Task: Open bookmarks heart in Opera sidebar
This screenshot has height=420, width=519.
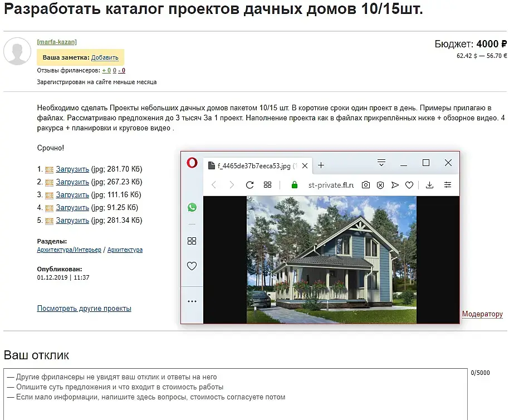Action: click(x=192, y=266)
